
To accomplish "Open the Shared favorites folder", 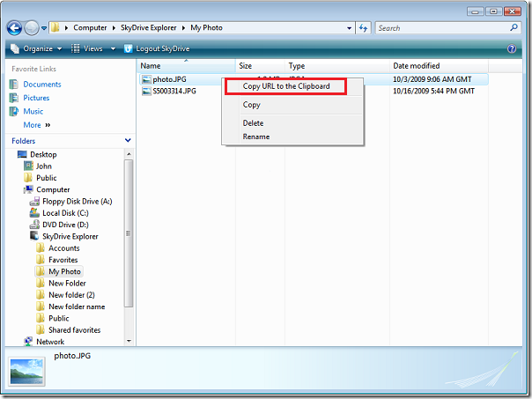I will pyautogui.click(x=74, y=330).
